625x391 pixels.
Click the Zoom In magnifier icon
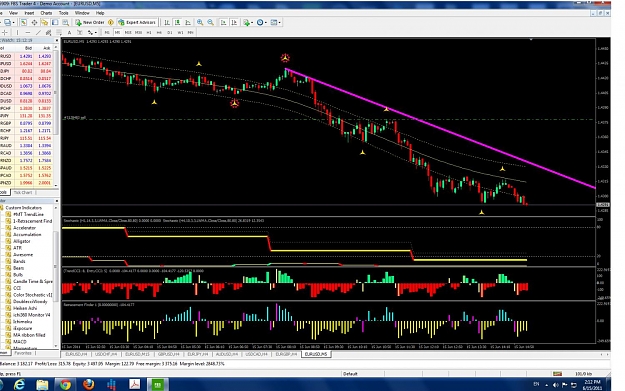coord(200,22)
